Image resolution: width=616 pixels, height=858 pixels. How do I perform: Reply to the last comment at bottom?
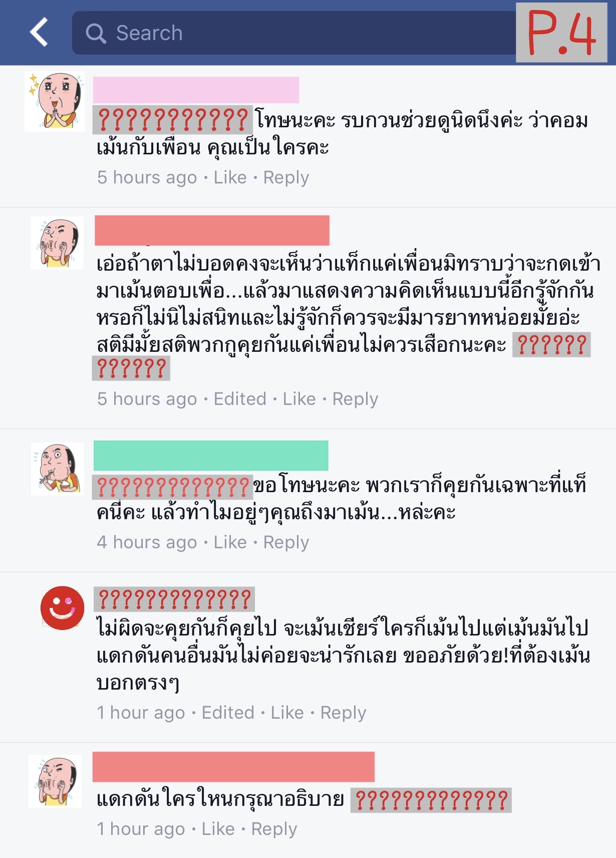[x=274, y=829]
